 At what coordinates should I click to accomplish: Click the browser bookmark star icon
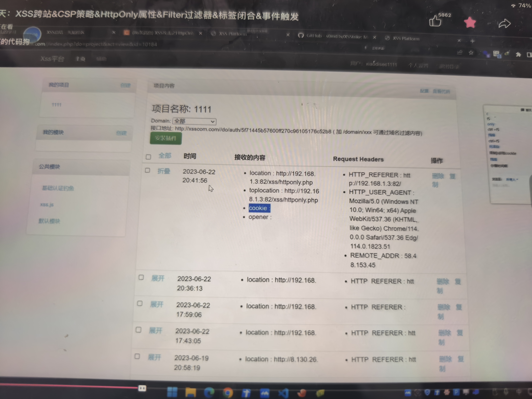[471, 53]
